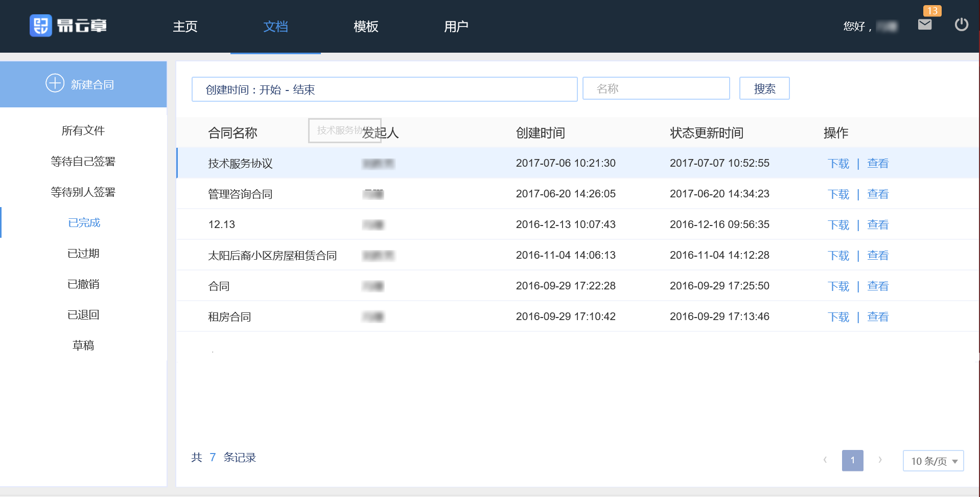Click the power logout icon

click(x=961, y=25)
